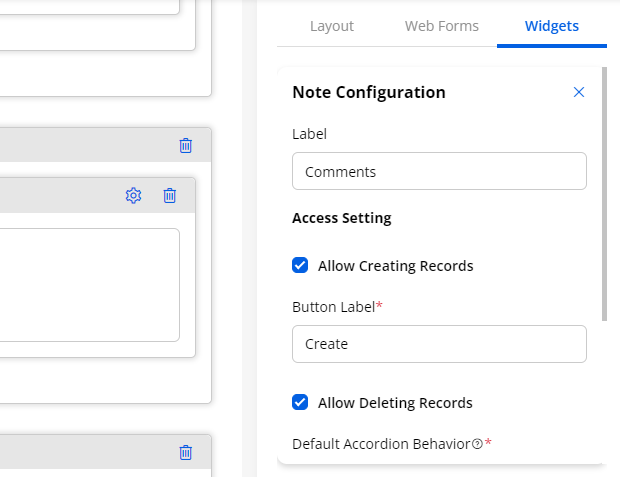Screen dimensions: 620x477
Task: Switch to the Layout tab
Action: tap(332, 26)
